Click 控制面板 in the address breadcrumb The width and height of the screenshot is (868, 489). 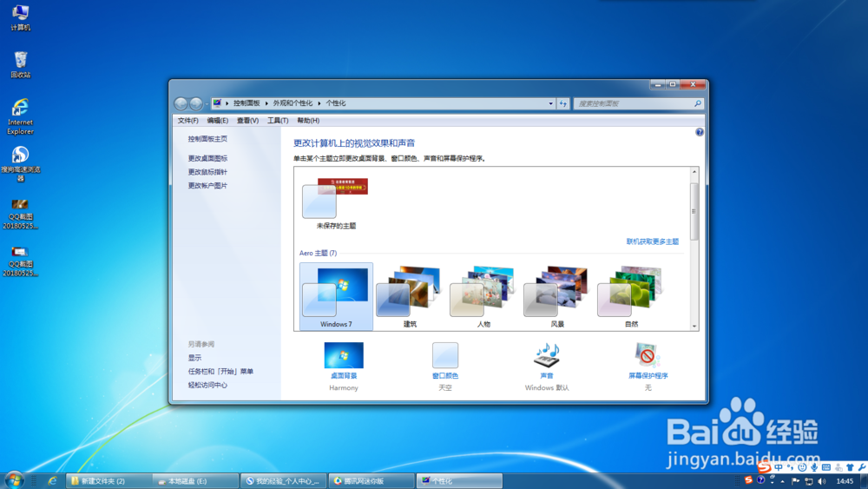[x=247, y=103]
